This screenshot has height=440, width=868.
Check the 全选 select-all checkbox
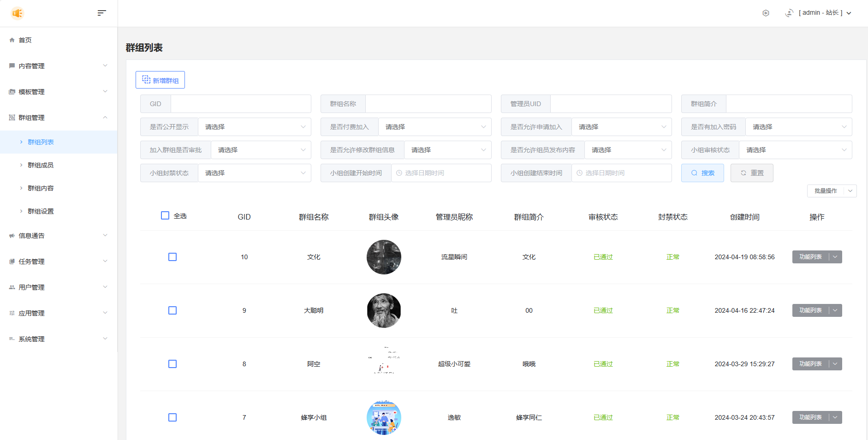(165, 215)
